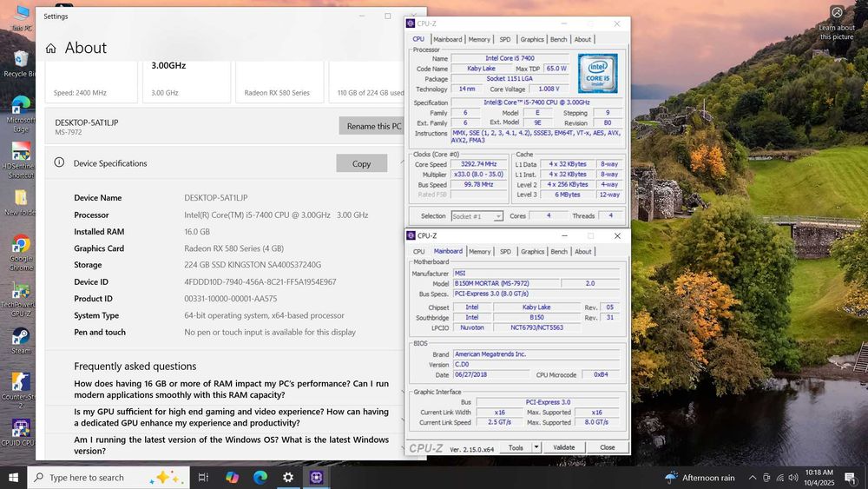The width and height of the screenshot is (868, 489).
Task: Switch to Microsoft Edge on the taskbar
Action: pyautogui.click(x=260, y=478)
